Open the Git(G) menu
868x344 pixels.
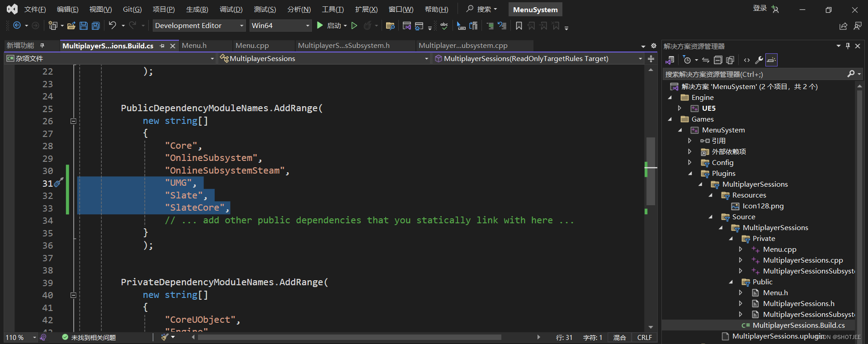click(132, 9)
